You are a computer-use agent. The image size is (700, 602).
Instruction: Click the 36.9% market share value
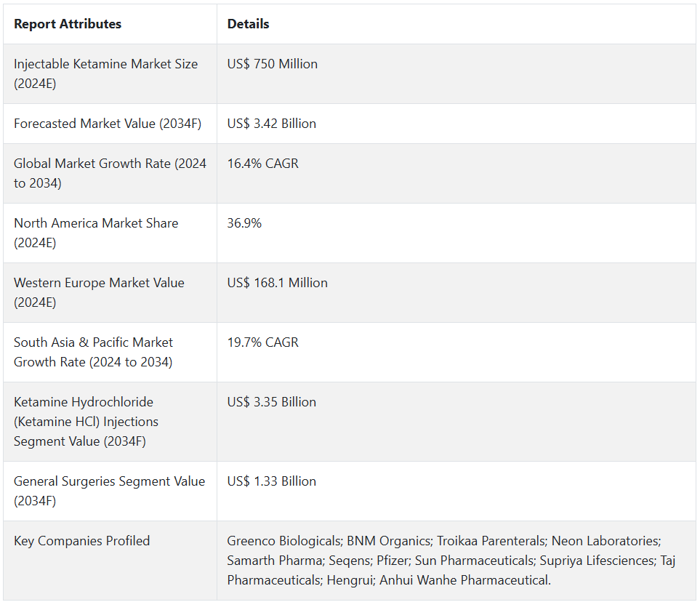coord(244,223)
